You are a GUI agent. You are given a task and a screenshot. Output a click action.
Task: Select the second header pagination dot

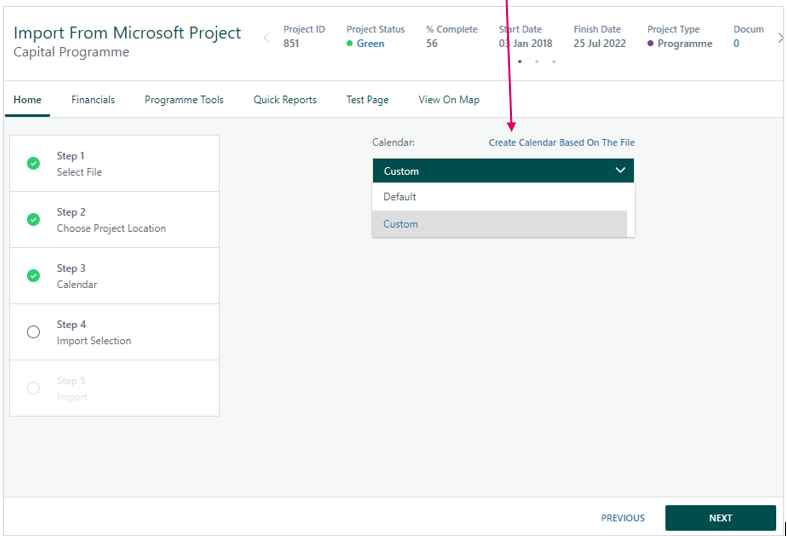pos(537,62)
